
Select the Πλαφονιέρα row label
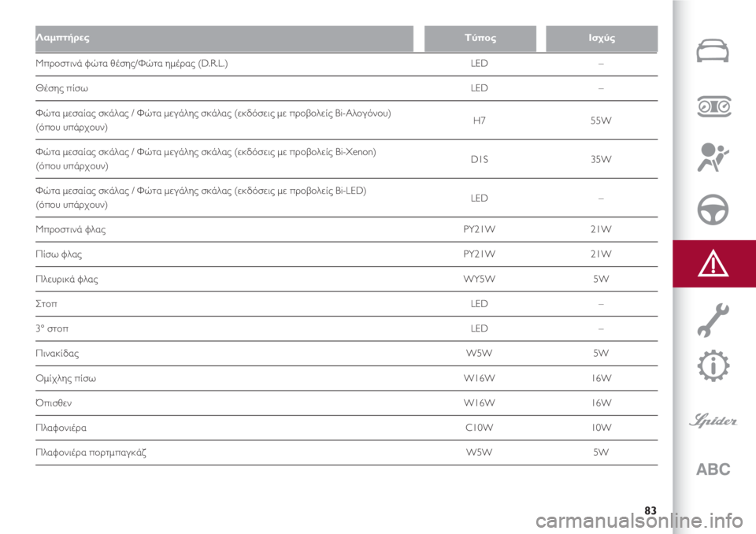(x=61, y=428)
